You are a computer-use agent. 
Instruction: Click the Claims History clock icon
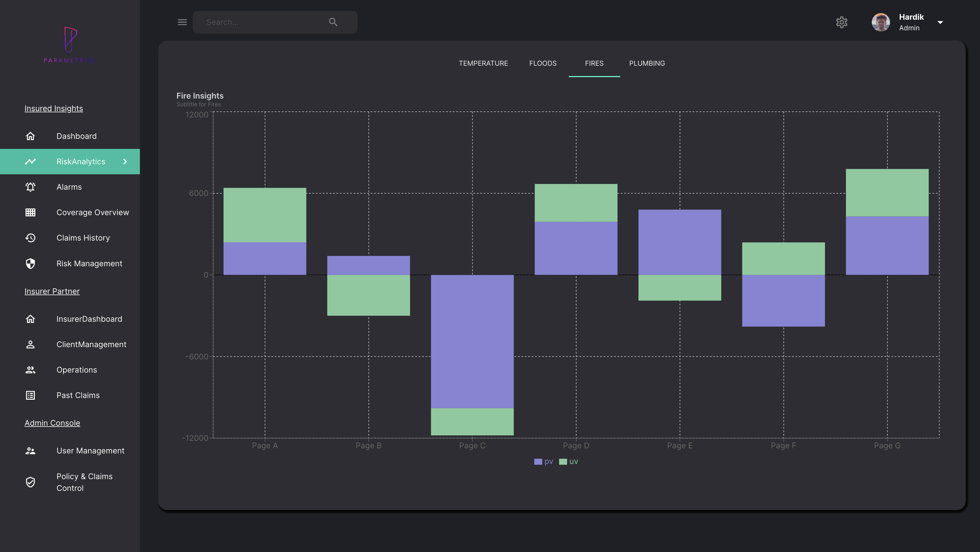[x=31, y=238]
